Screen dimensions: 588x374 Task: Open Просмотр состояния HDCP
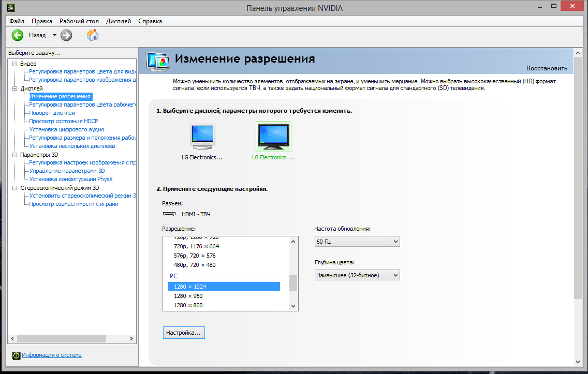pyautogui.click(x=63, y=121)
